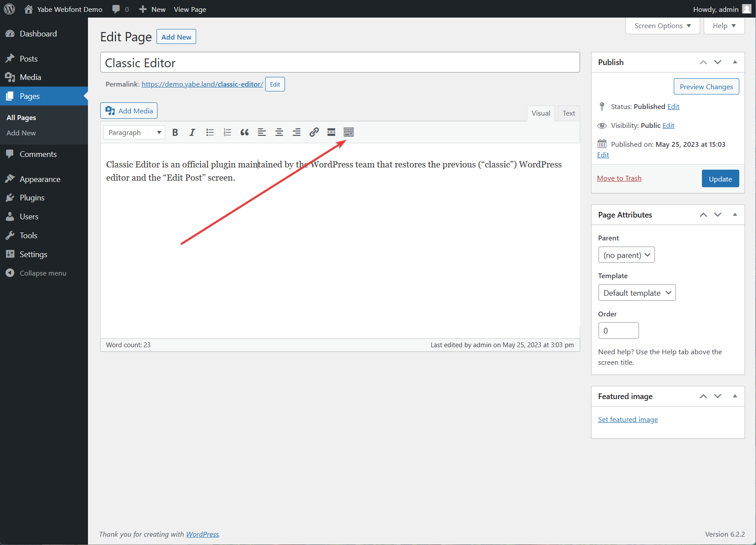Switch to the Text editor tab
Viewport: 756px width, 545px height.
(x=569, y=113)
